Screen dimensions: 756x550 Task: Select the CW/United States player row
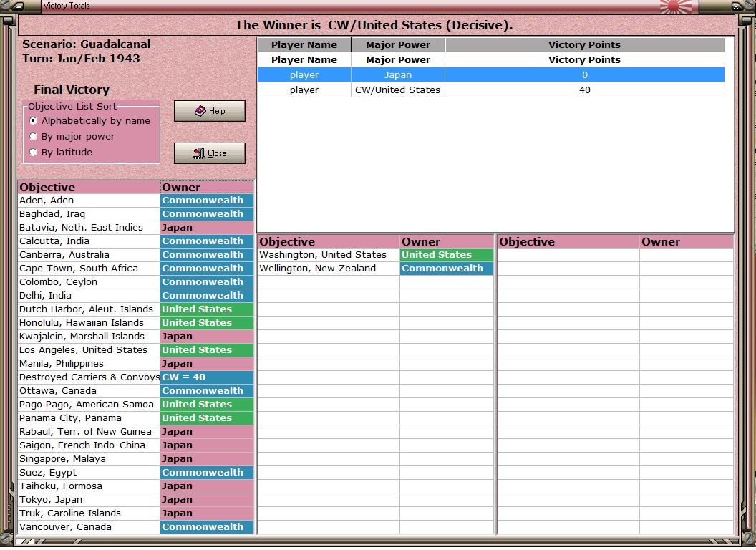click(491, 90)
